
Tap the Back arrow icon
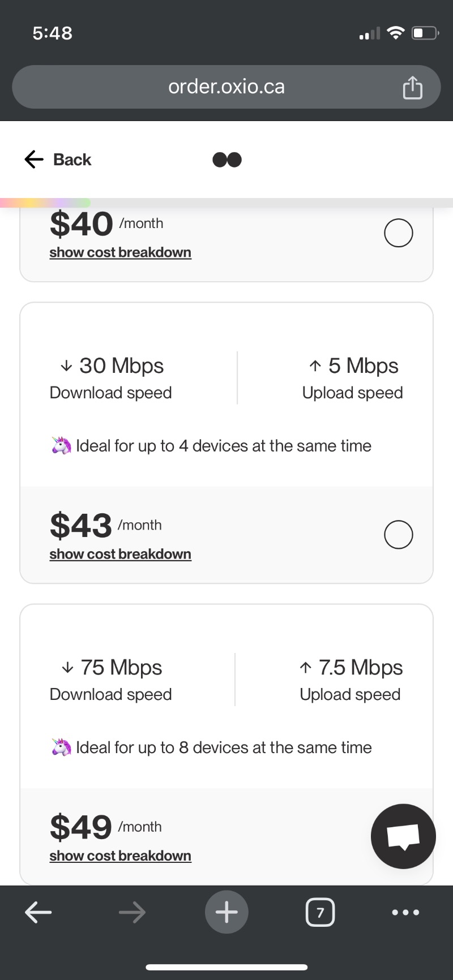click(x=34, y=160)
